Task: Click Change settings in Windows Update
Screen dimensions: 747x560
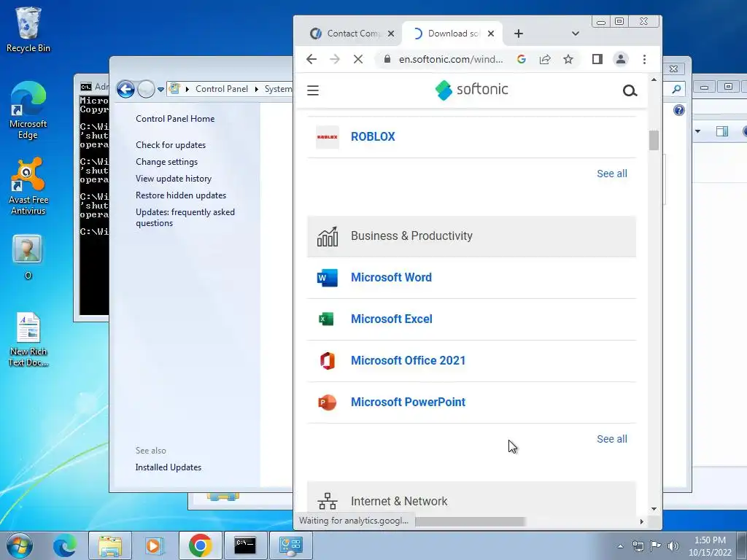Action: (x=166, y=162)
